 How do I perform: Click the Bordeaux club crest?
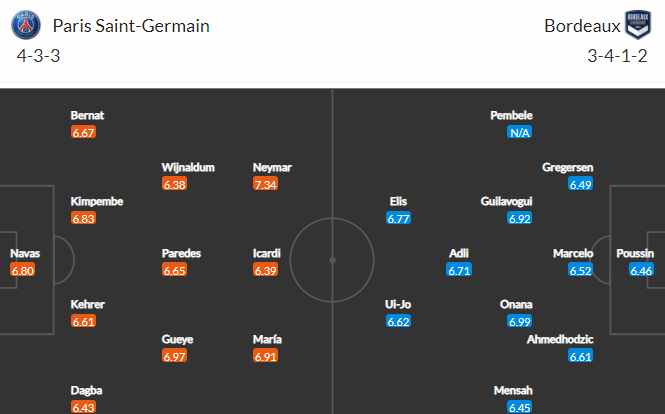pos(638,25)
